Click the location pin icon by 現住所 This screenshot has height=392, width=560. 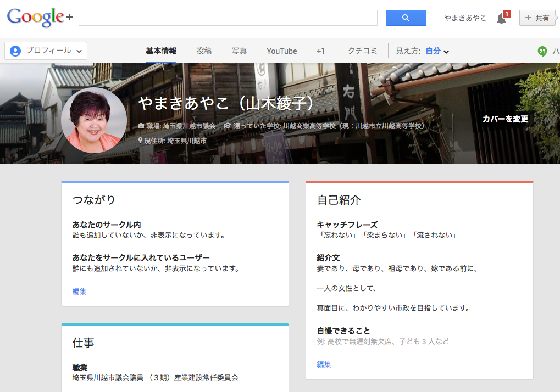[141, 141]
